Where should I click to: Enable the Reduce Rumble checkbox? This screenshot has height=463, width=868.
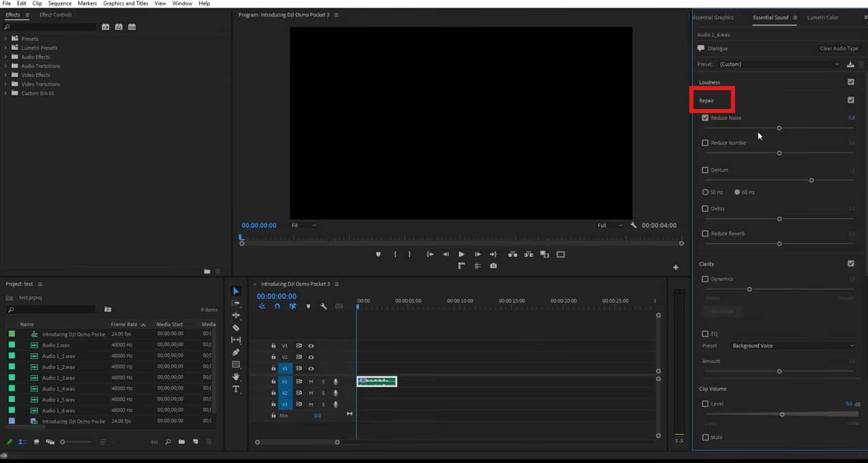705,143
